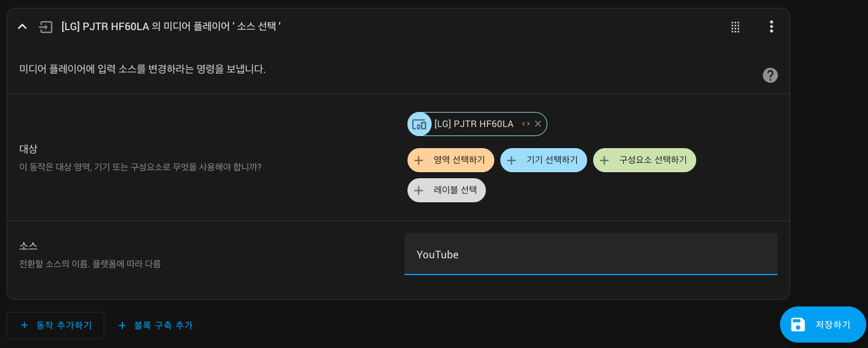Add a building block via 블록 구축 추가
The height and width of the screenshot is (348, 868).
pyautogui.click(x=156, y=325)
